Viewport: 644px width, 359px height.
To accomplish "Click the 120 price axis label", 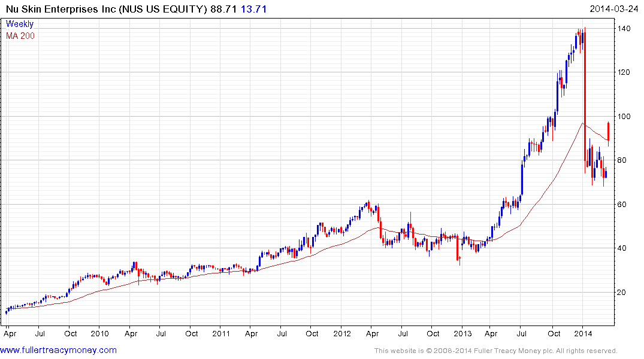I will pyautogui.click(x=624, y=72).
